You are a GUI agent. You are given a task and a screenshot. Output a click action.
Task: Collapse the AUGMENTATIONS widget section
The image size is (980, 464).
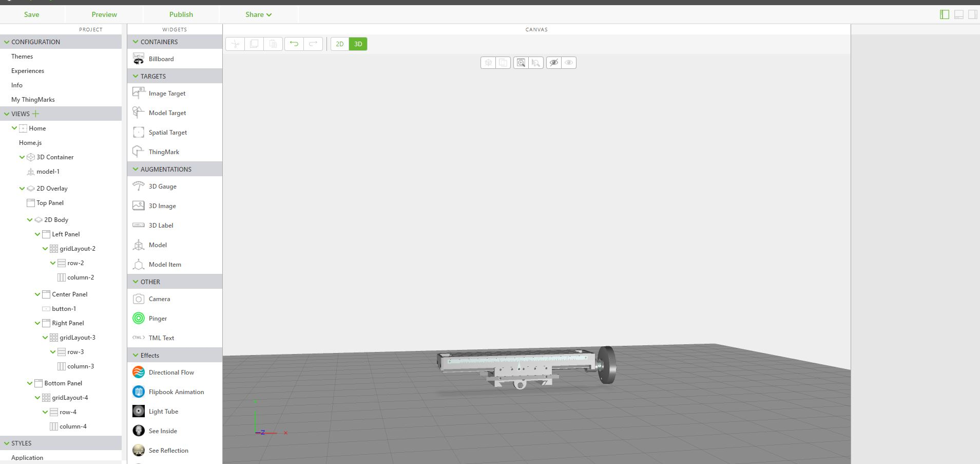pyautogui.click(x=136, y=169)
